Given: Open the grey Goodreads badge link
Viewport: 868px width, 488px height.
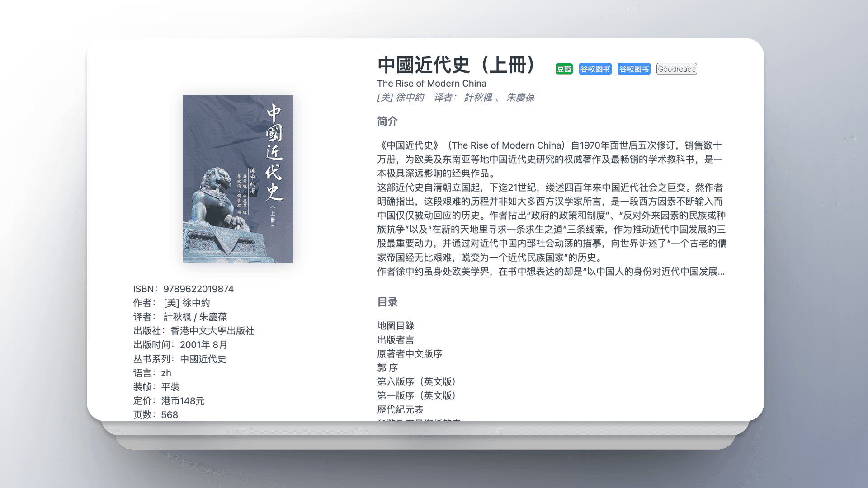Looking at the screenshot, I should [677, 69].
